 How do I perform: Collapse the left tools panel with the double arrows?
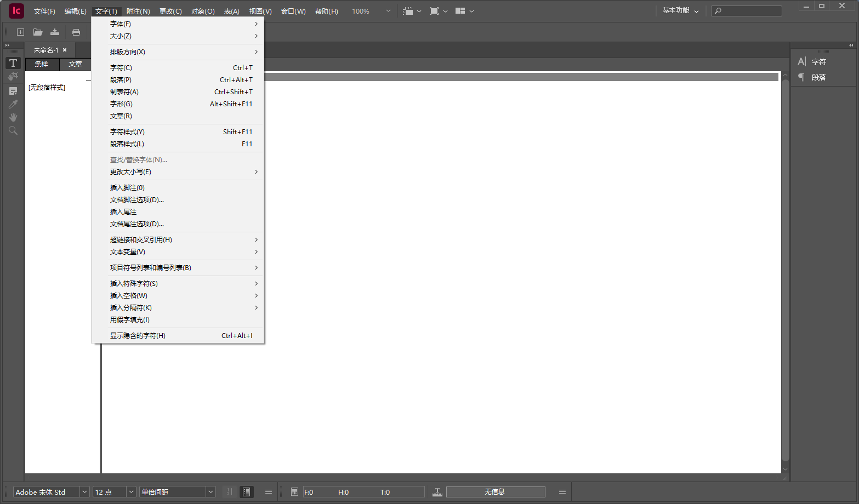point(6,46)
